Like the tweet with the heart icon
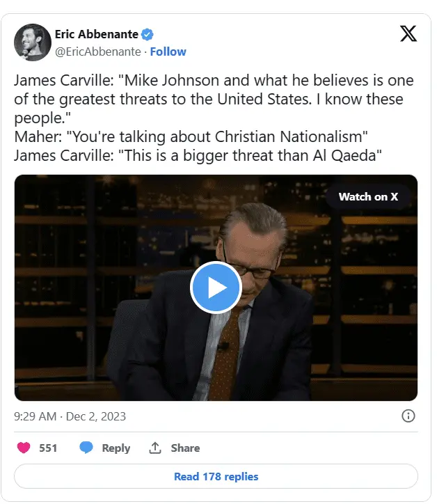 click(x=24, y=448)
